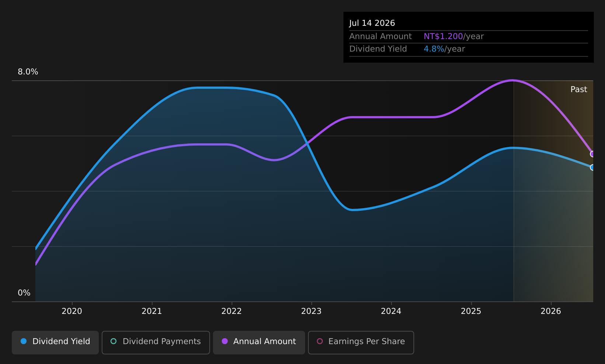This screenshot has height=364, width=605.
Task: Toggle the Annual Amount series
Action: pos(259,343)
